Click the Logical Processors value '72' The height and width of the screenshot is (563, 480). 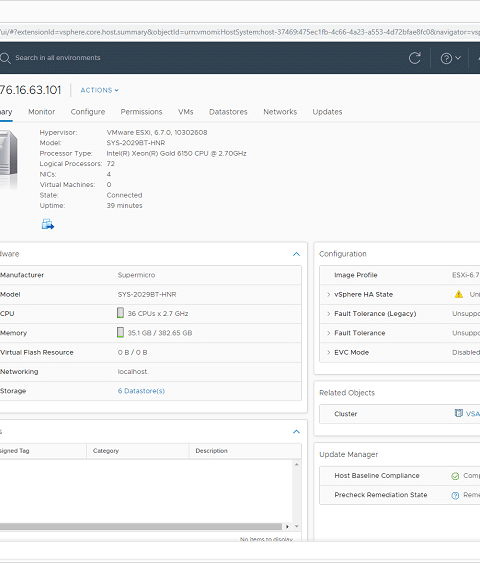click(111, 164)
